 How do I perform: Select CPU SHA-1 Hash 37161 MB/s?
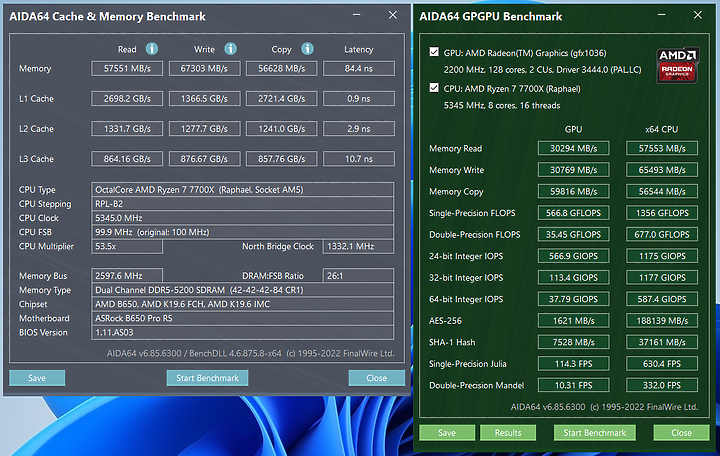coord(662,342)
